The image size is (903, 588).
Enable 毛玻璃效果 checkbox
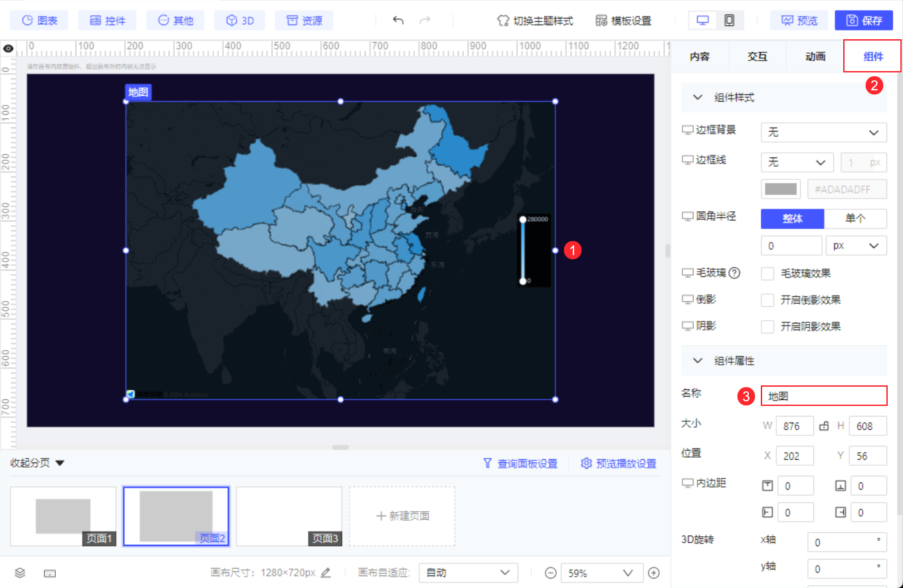pyautogui.click(x=767, y=273)
